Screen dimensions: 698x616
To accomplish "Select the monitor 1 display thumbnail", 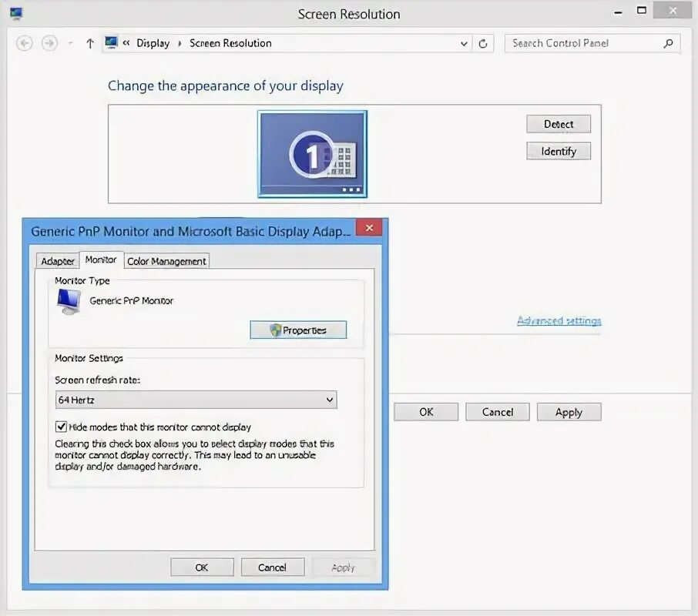I will 313,154.
